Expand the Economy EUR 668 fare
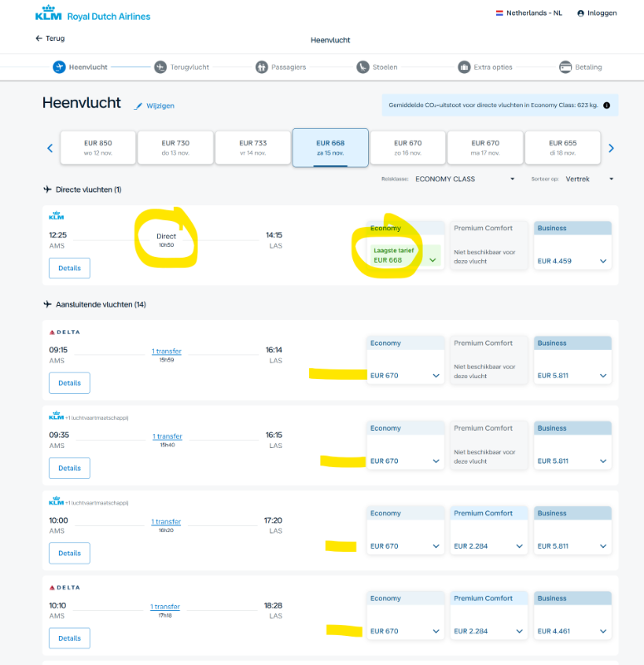Viewport: 644px width, 665px height. [432, 260]
